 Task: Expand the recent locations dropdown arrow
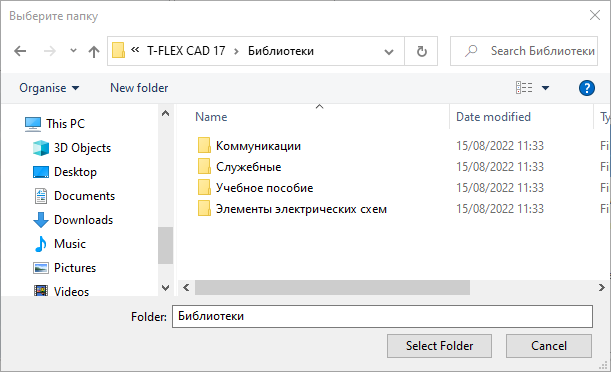click(73, 51)
